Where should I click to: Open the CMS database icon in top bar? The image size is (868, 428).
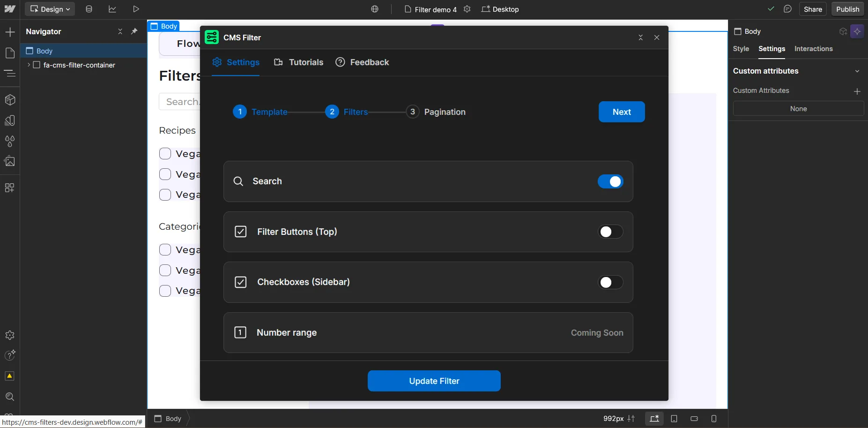[89, 9]
